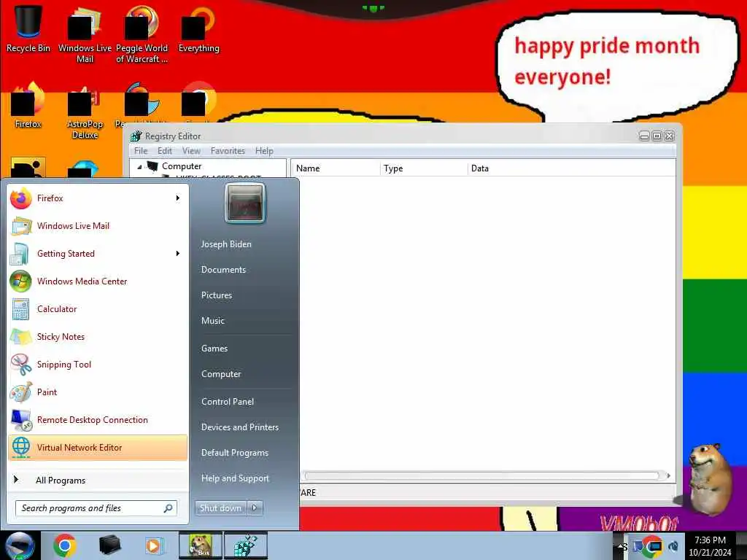Click the taskbar clock showing 7:36 PM
This screenshot has height=560, width=747.
coord(710,546)
